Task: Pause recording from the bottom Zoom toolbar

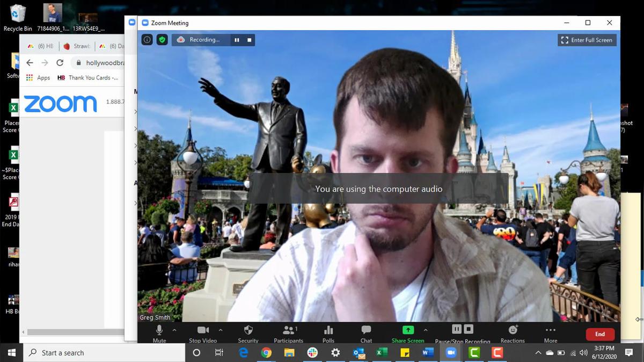Action: (457, 329)
